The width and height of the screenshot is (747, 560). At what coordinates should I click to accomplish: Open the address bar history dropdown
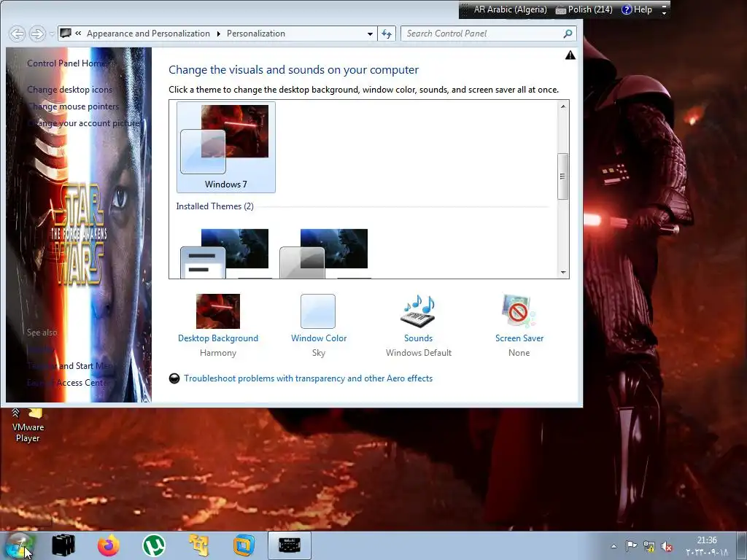(x=370, y=34)
